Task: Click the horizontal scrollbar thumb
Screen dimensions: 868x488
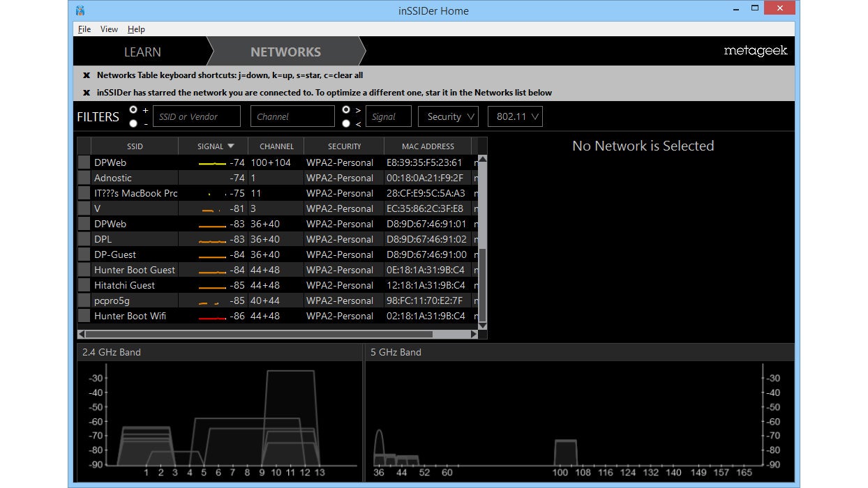Action: (x=259, y=335)
